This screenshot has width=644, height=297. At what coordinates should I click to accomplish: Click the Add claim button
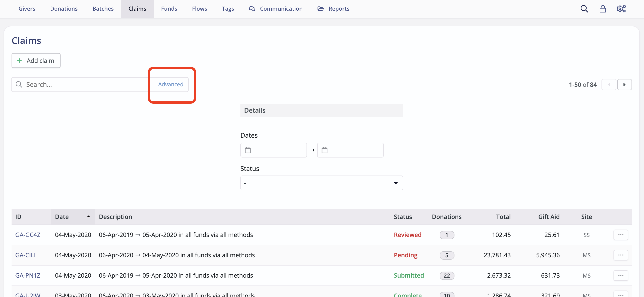coord(36,61)
